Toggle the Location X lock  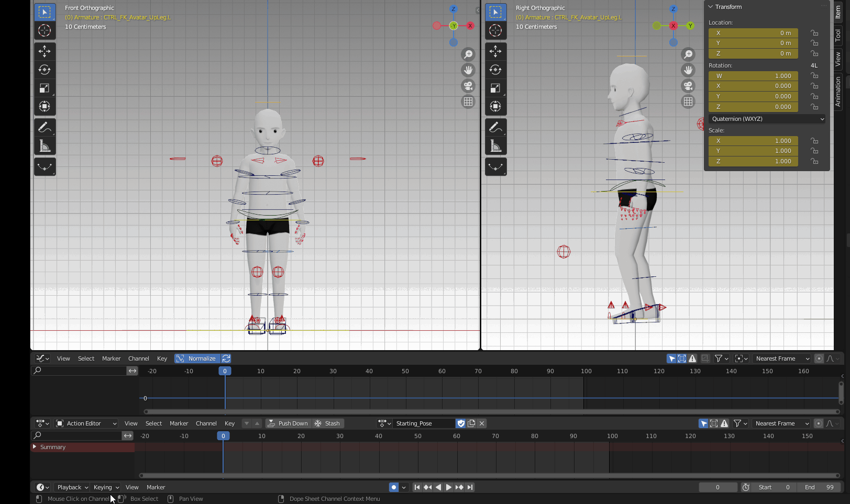(814, 33)
